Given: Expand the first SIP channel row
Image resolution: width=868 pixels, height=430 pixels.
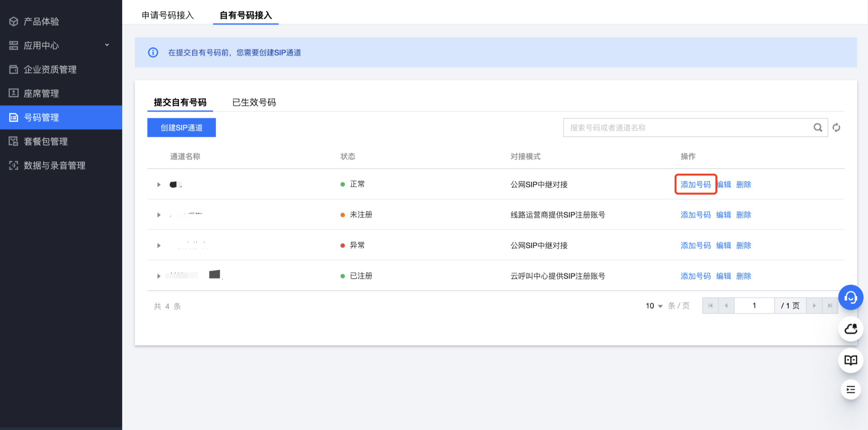Looking at the screenshot, I should [x=159, y=185].
